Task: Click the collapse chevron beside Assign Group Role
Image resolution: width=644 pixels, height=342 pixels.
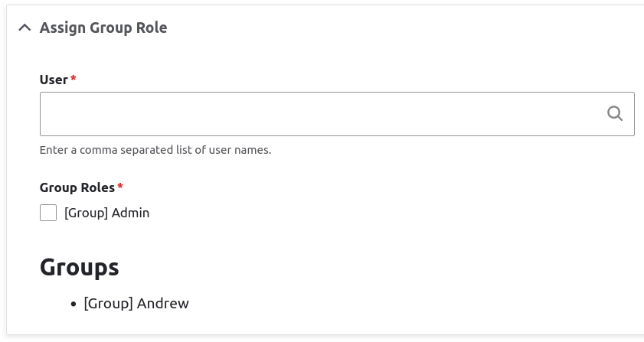Action: pos(25,28)
